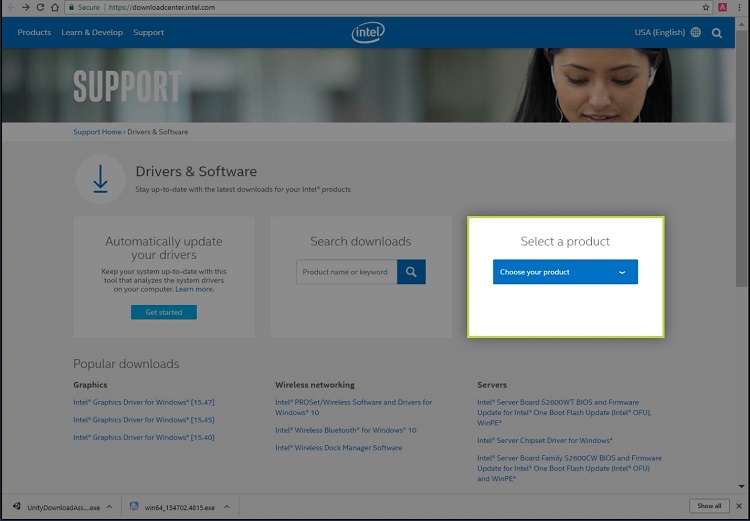The width and height of the screenshot is (750, 521).
Task: Open the Learn & Develop menu
Action: 92,32
